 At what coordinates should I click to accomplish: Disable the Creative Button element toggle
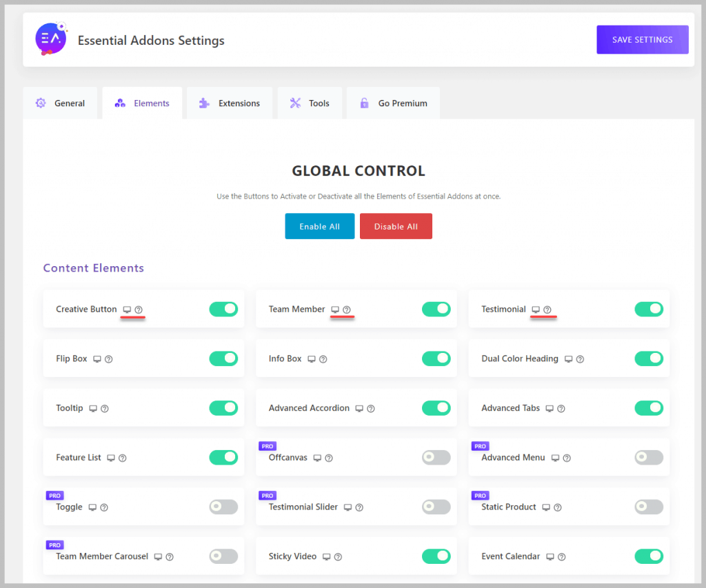pos(224,310)
